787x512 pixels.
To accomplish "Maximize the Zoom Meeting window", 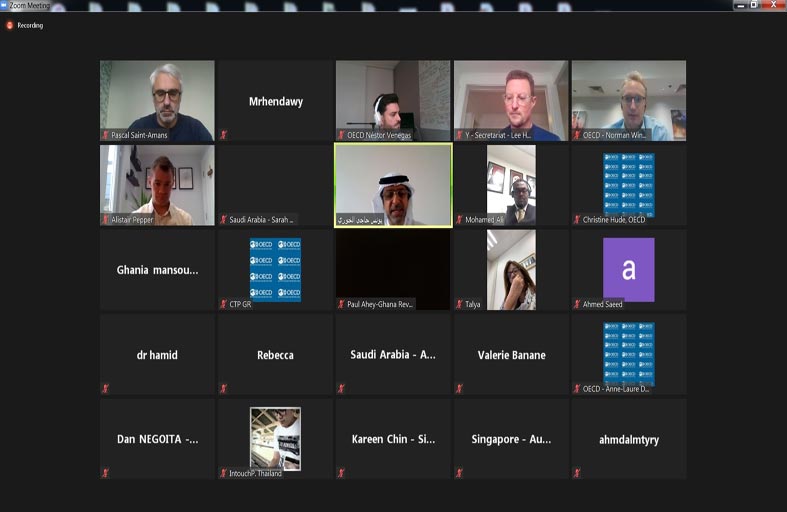I will [753, 5].
